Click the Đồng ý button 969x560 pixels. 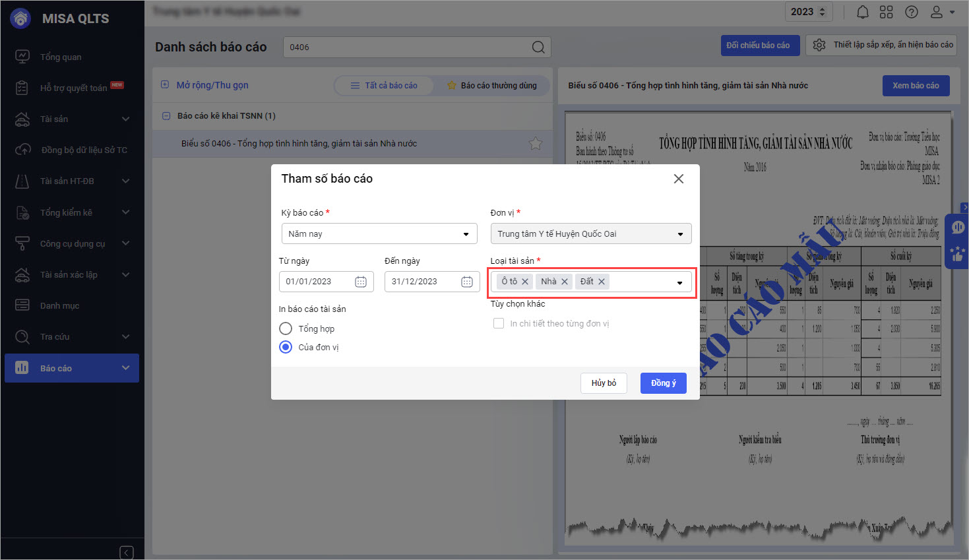click(664, 383)
